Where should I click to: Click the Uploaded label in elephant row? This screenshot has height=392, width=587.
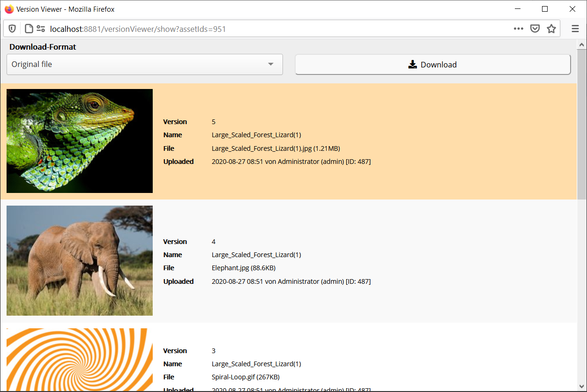[178, 281]
